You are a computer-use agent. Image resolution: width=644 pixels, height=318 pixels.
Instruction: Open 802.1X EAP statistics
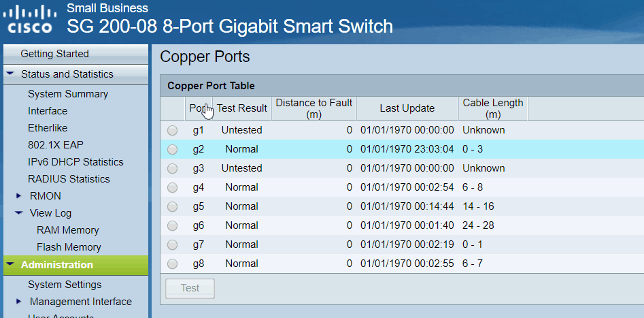(56, 145)
